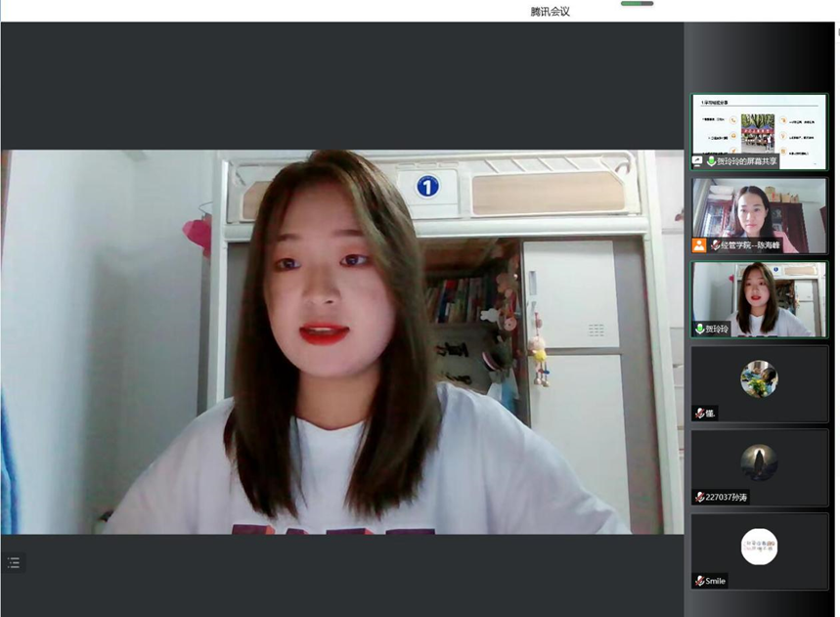Click the muted mic icon beside 经管学院--陈海峰
The height and width of the screenshot is (617, 840).
(x=715, y=245)
